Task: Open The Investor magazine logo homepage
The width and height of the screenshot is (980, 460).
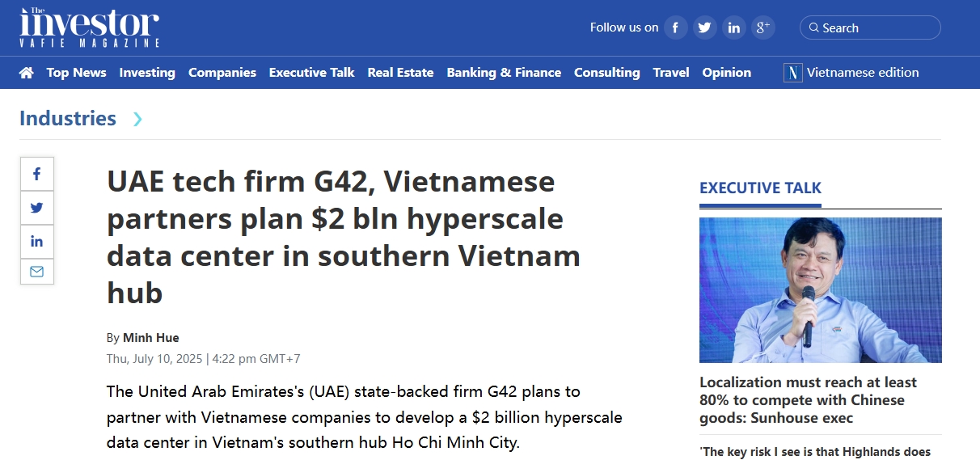Action: coord(90,27)
